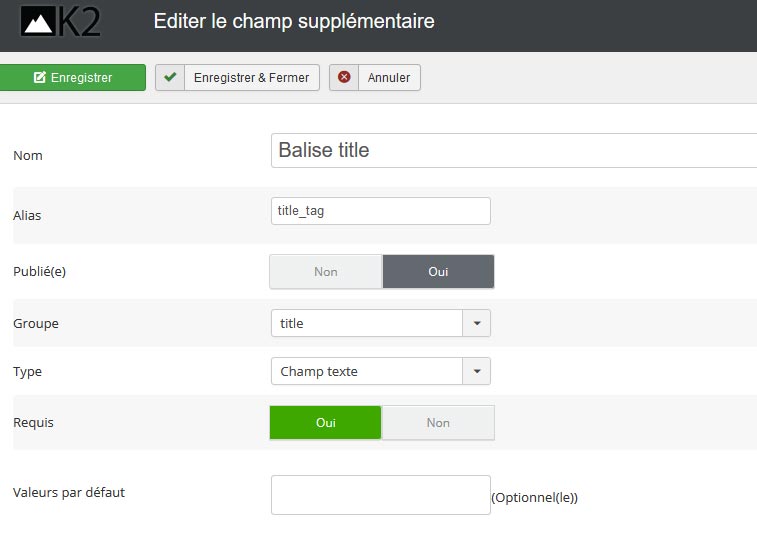Click the Enregistrer button
Screen dimensions: 757x538
tap(72, 77)
